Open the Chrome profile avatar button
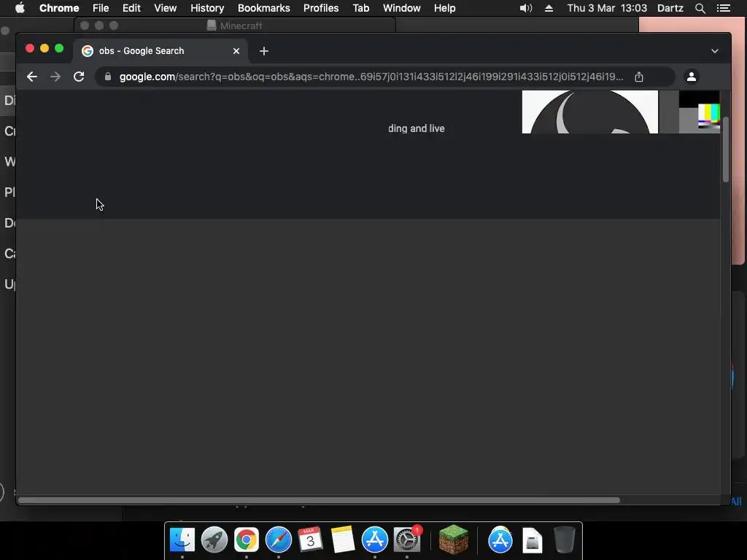This screenshot has height=560, width=747. pyautogui.click(x=692, y=76)
